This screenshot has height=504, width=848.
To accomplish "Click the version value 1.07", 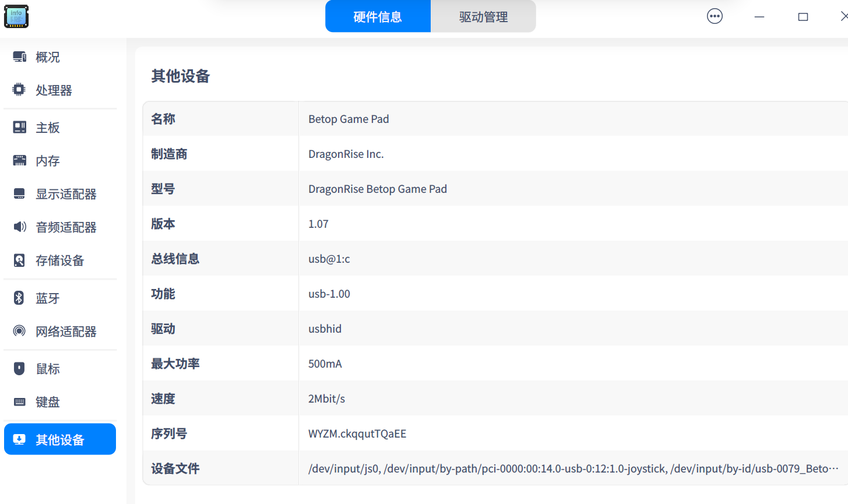I will (318, 224).
